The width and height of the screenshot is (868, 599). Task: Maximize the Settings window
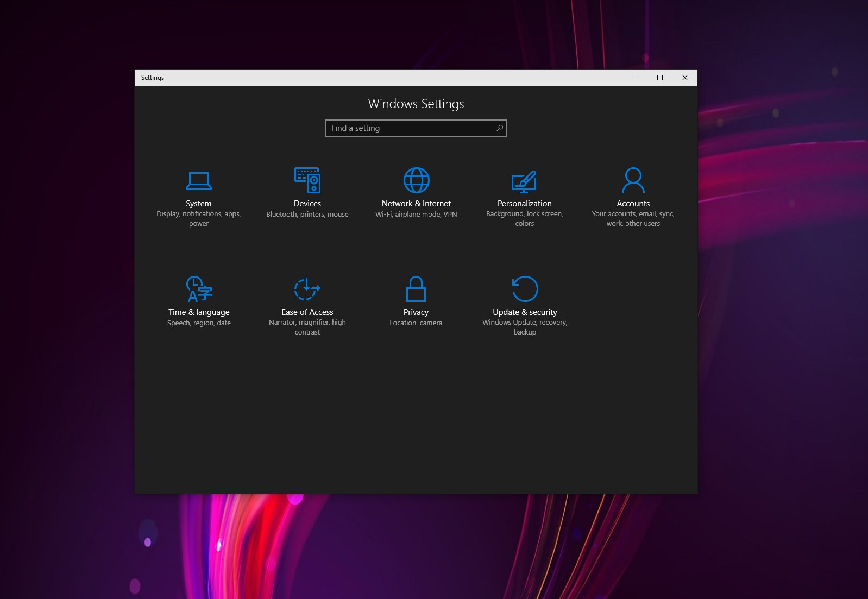pyautogui.click(x=660, y=78)
